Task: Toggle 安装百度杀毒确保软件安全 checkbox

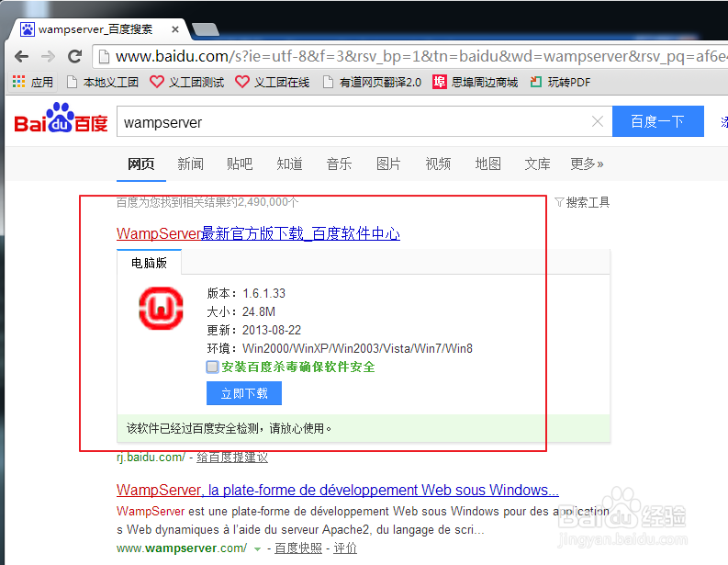Action: tap(212, 367)
